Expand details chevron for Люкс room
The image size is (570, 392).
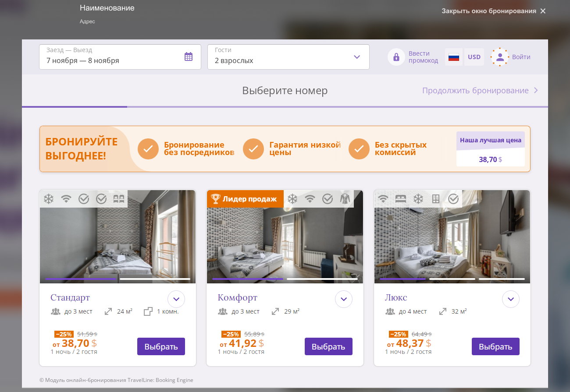pos(511,299)
